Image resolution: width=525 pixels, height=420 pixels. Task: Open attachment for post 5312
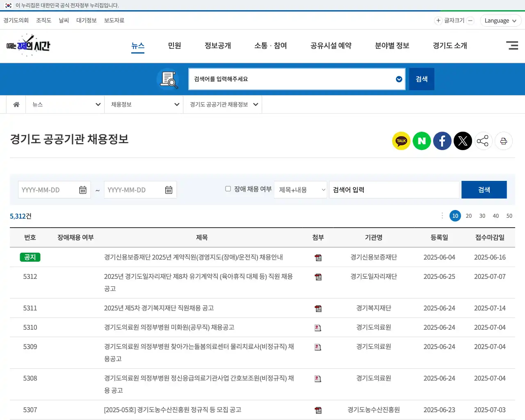tap(318, 277)
